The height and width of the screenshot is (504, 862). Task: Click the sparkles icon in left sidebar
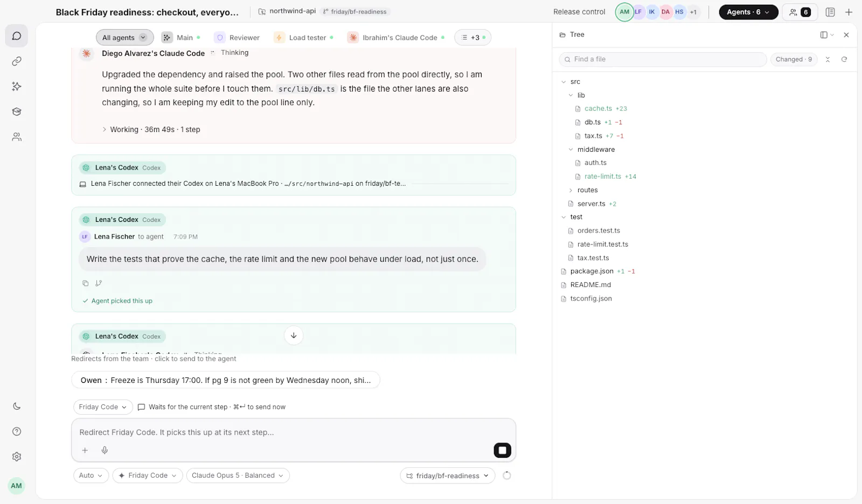[x=17, y=86]
